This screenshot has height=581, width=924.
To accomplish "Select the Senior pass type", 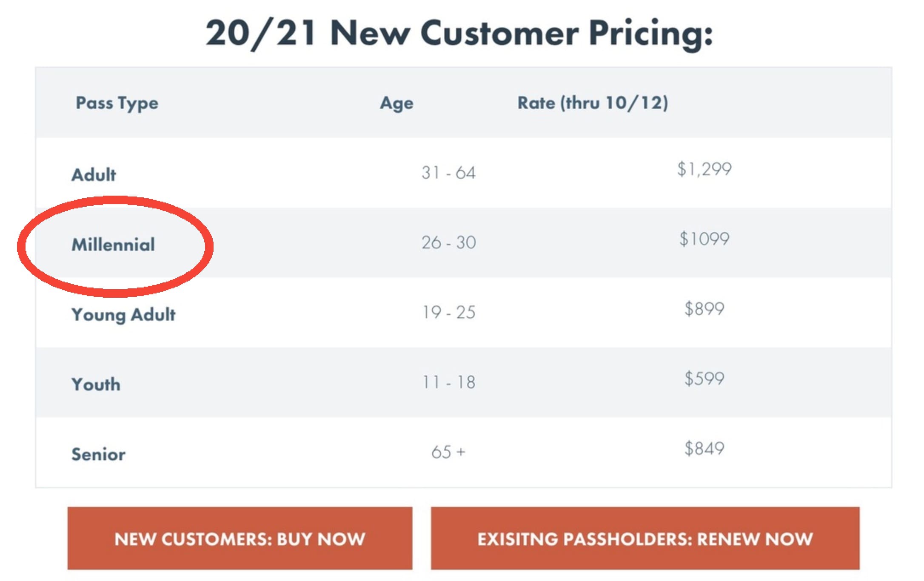I will coord(98,454).
